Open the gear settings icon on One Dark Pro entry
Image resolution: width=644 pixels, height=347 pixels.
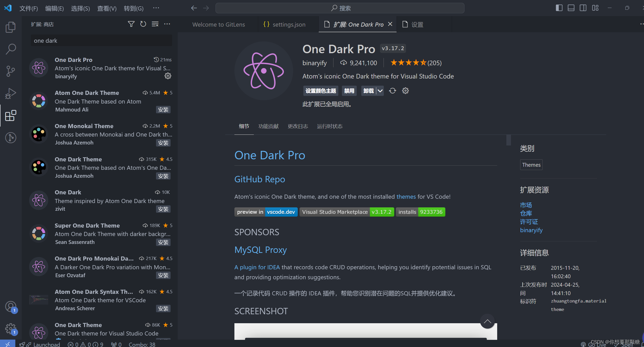(x=168, y=76)
